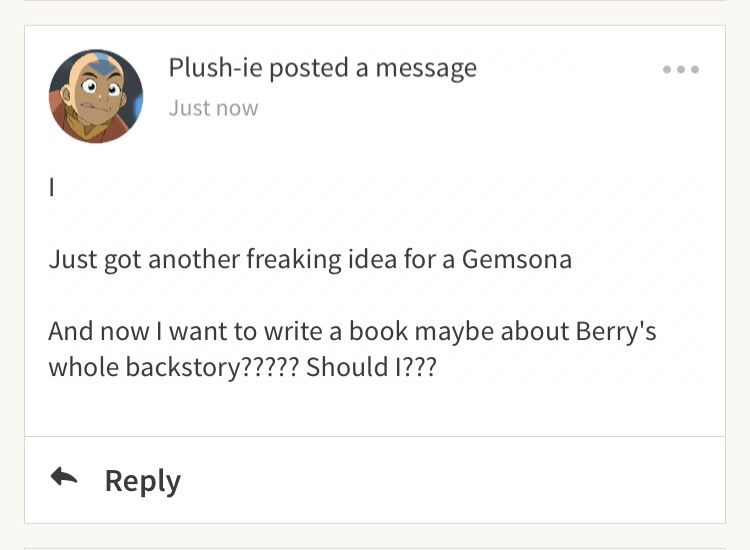Click the middle dot of the ellipsis menu
This screenshot has height=550, width=750.
pyautogui.click(x=681, y=69)
